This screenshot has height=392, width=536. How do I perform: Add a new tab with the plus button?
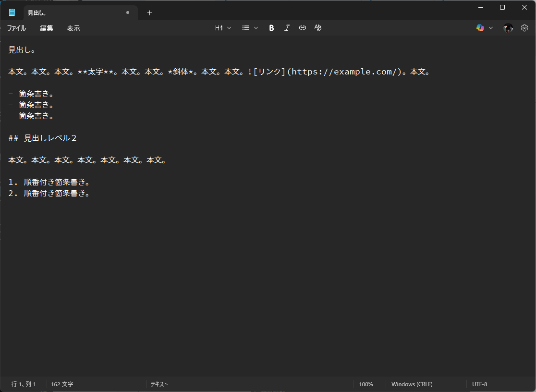[x=149, y=12]
